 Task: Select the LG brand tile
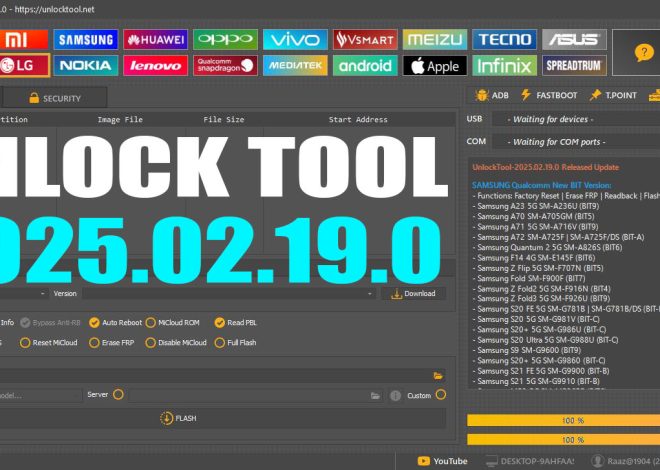(x=25, y=65)
